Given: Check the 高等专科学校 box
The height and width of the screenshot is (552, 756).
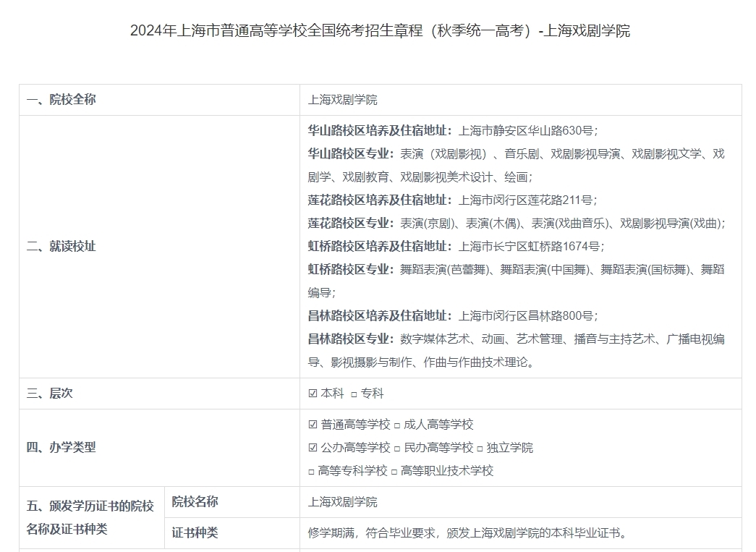Looking at the screenshot, I should (312, 471).
